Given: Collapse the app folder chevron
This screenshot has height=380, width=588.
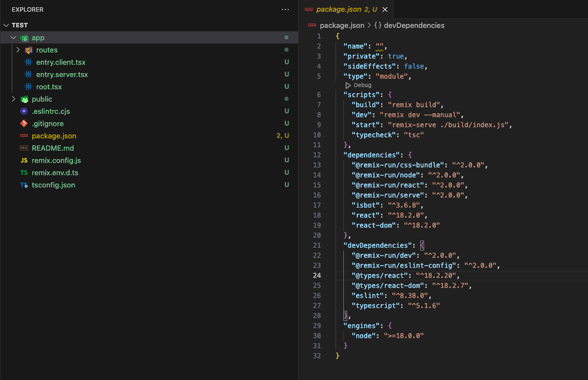Looking at the screenshot, I should tap(13, 37).
